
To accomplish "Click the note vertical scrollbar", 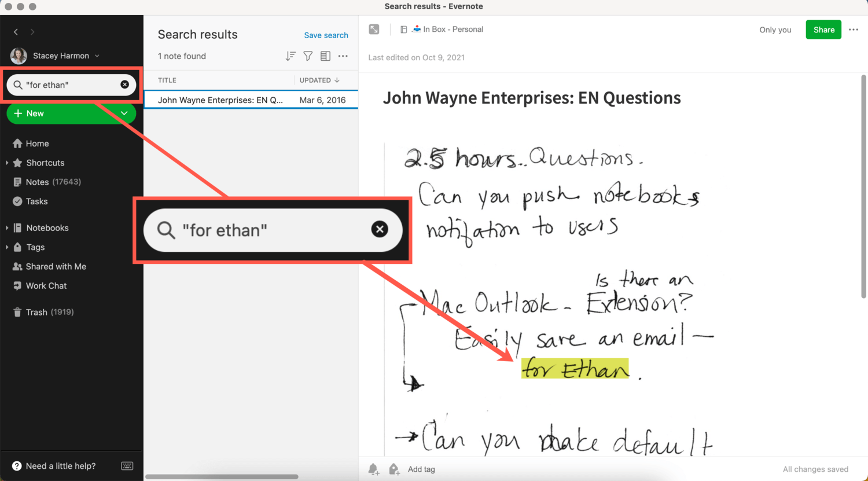I will point(863,187).
